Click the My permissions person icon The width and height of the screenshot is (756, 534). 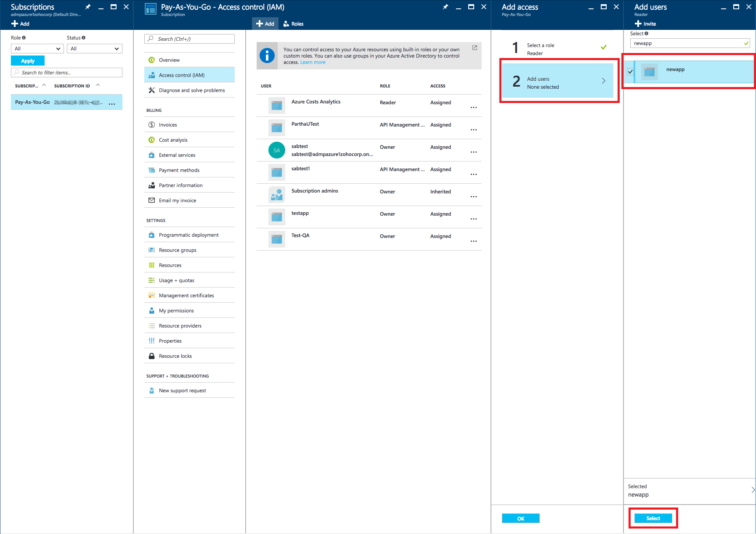tap(151, 311)
